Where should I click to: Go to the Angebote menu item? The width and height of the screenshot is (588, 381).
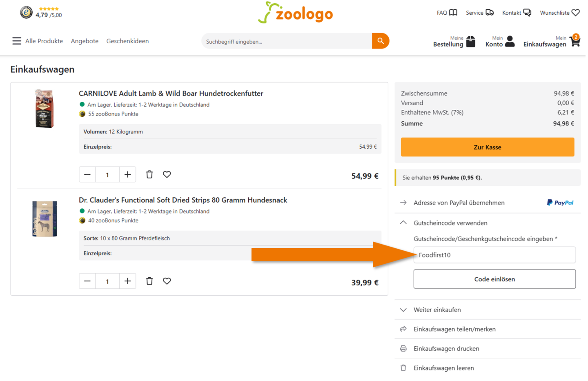(x=85, y=41)
